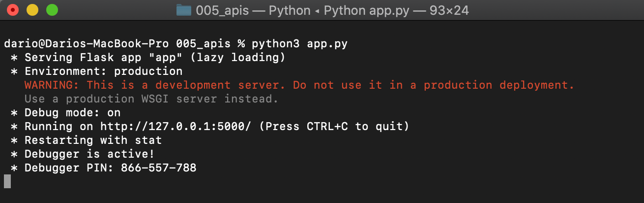Image resolution: width=644 pixels, height=203 pixels.
Task: Click the "Restarting with stat" line
Action: (x=93, y=140)
